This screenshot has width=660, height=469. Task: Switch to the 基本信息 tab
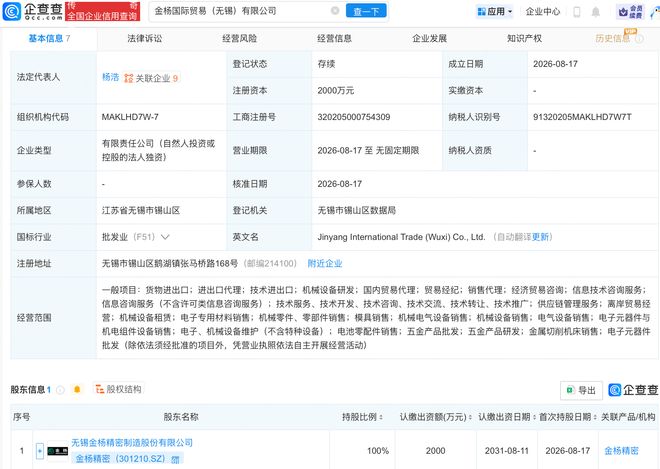49,39
